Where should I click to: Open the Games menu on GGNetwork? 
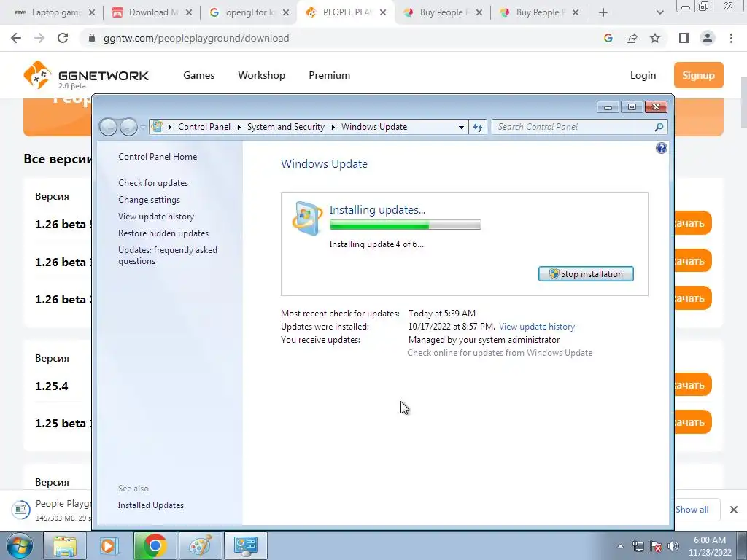198,75
